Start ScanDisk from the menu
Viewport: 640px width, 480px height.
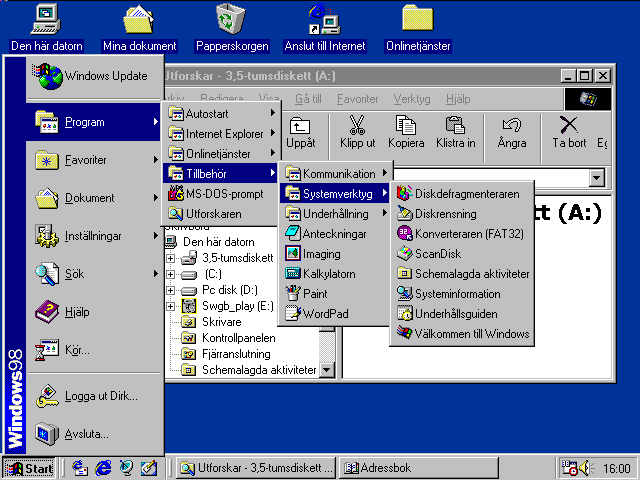tap(462, 253)
